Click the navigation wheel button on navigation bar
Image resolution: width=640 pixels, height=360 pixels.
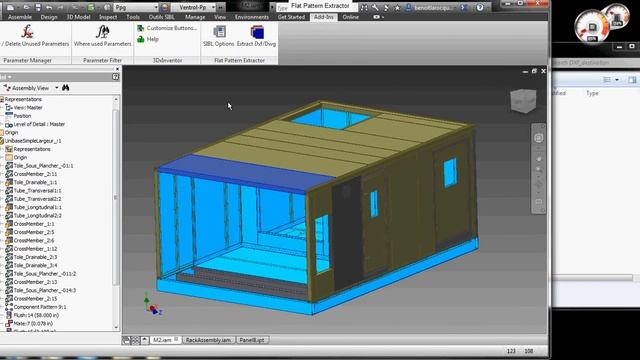click(538, 138)
